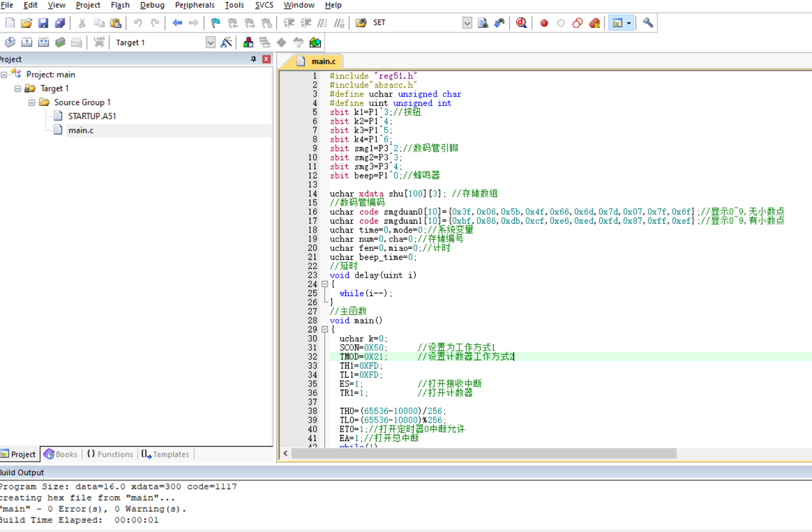Open Pack Installer with the green diamond icon
The height and width of the screenshot is (532, 812).
point(315,42)
